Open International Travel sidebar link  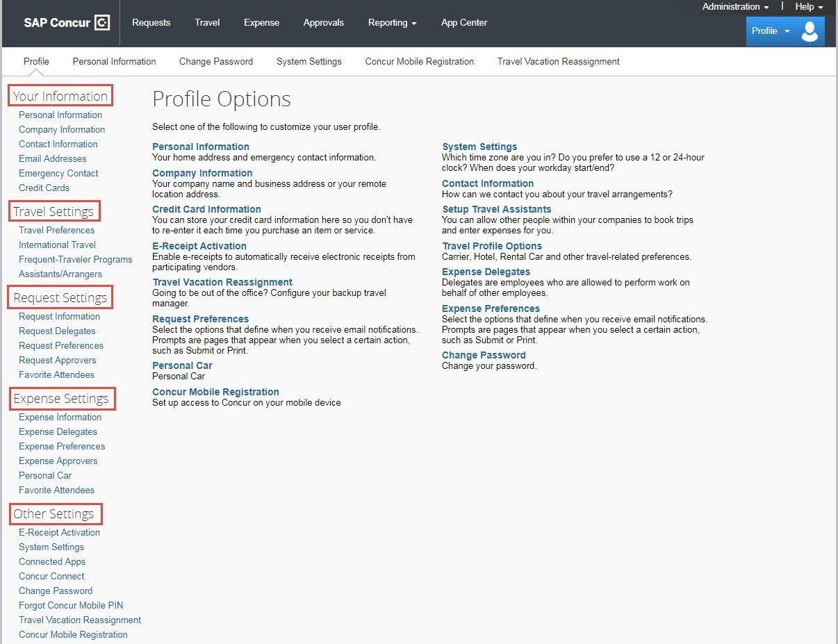point(57,245)
